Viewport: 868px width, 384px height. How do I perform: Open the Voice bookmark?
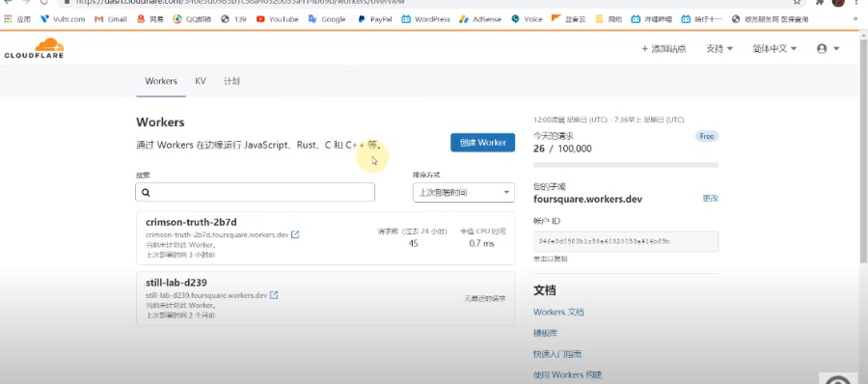click(x=527, y=19)
